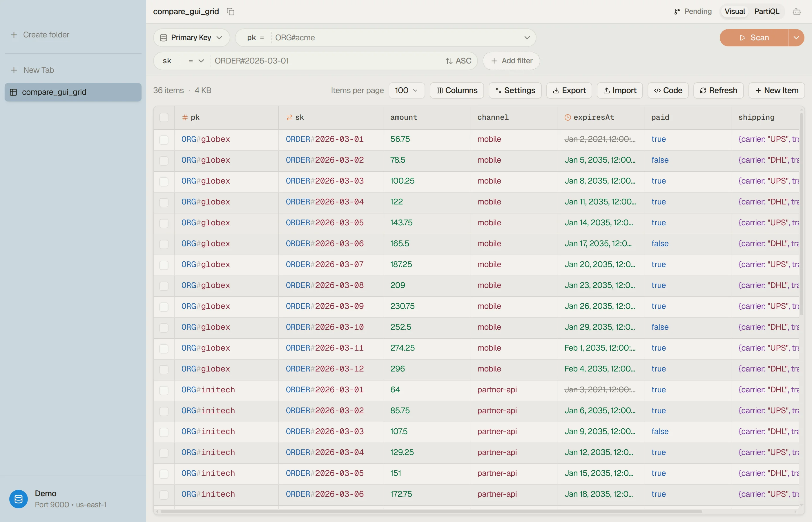Open the Columns chooser

(x=456, y=90)
